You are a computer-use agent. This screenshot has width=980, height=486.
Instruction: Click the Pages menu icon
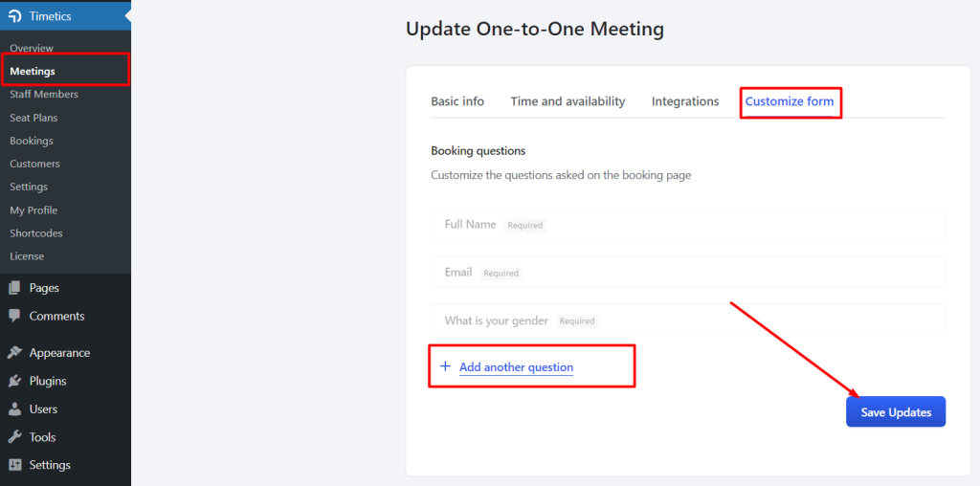15,288
